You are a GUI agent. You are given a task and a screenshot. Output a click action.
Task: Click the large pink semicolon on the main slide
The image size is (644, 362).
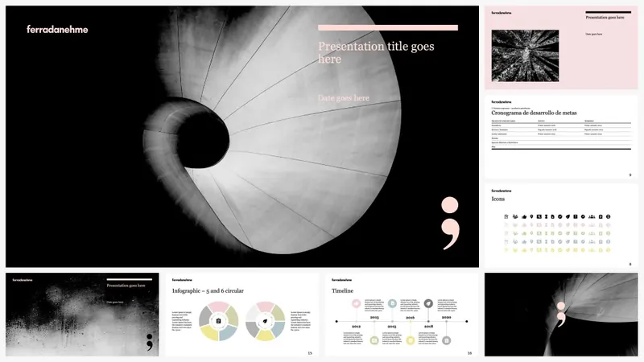(450, 223)
